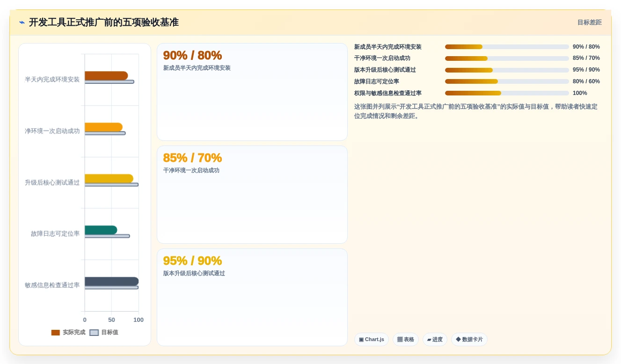Click the card caption 版本升级后核心测试通过
This screenshot has height=364, width=621.
[x=194, y=273]
